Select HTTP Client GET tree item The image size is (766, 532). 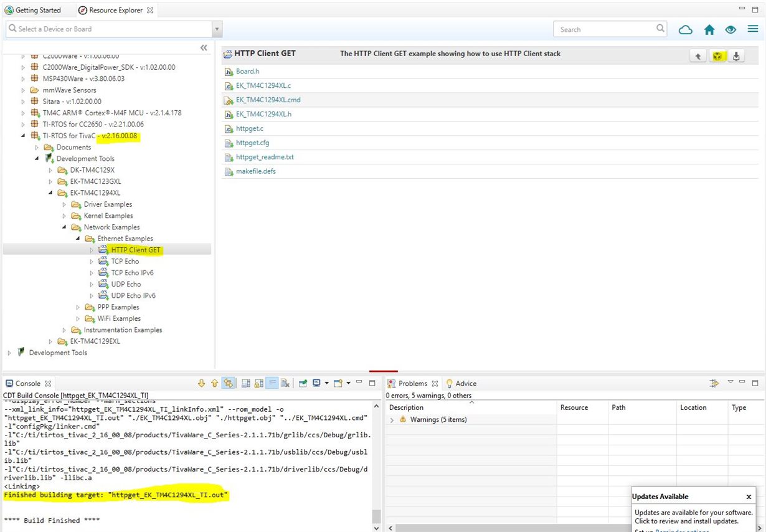pyautogui.click(x=136, y=250)
